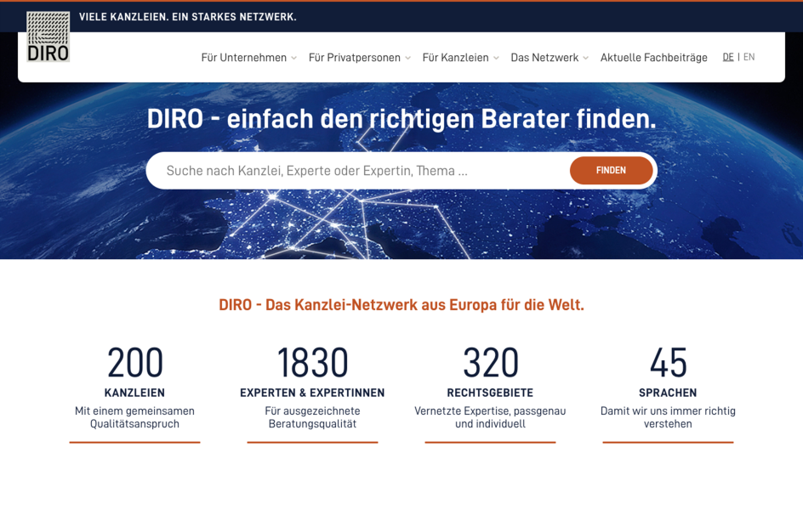
Task: Open the Für Unternehmen menu
Action: (243, 58)
